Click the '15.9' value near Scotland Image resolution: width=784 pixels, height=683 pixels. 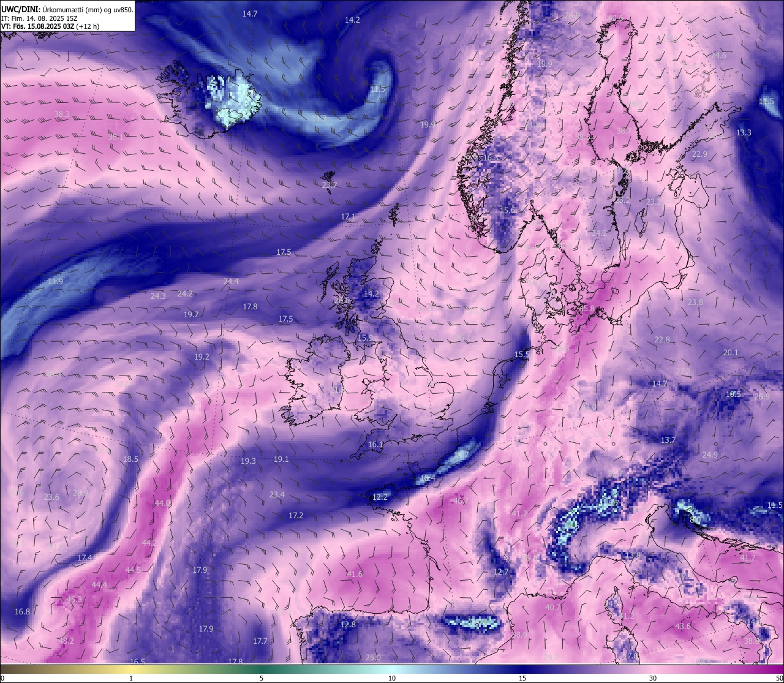(365, 338)
